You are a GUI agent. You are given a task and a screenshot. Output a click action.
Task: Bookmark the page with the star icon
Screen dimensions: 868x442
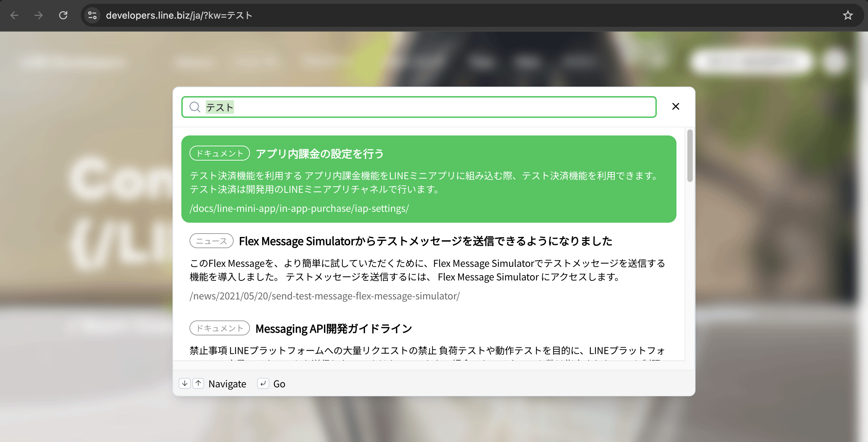pos(848,15)
